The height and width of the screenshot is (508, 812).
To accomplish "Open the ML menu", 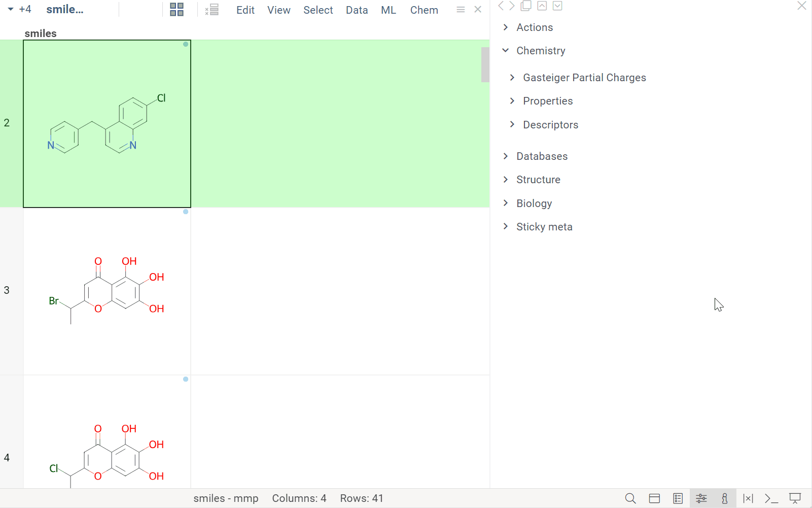I will point(388,10).
